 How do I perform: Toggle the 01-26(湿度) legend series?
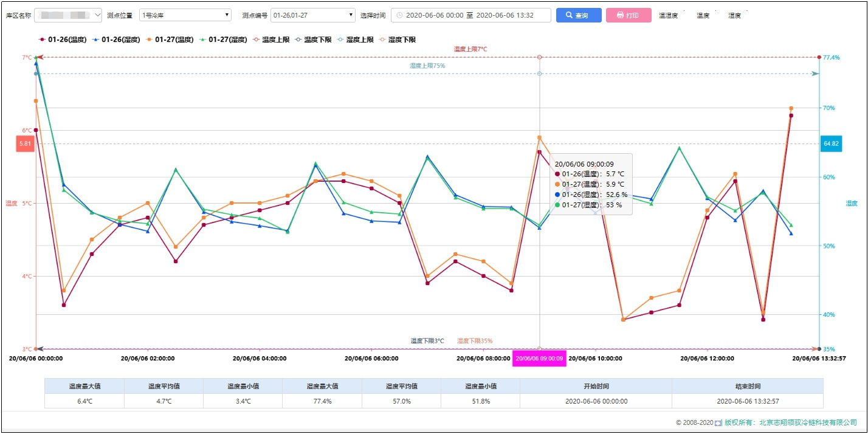pyautogui.click(x=116, y=40)
